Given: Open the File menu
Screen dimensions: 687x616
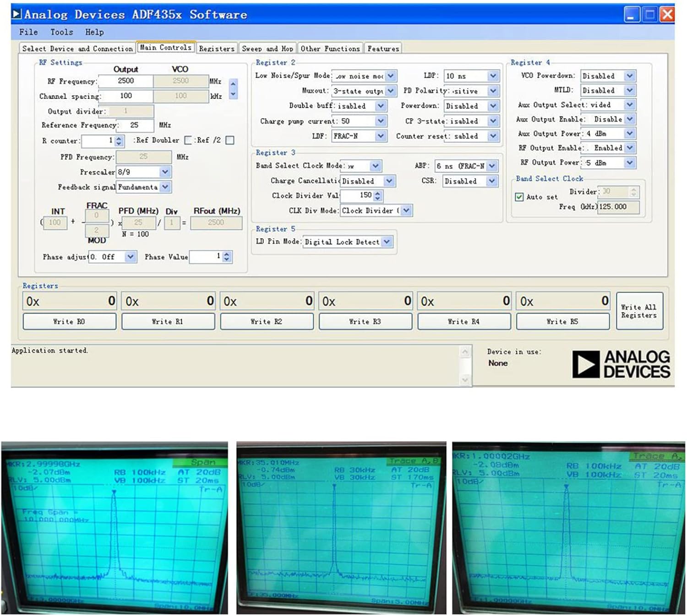Looking at the screenshot, I should click(28, 32).
